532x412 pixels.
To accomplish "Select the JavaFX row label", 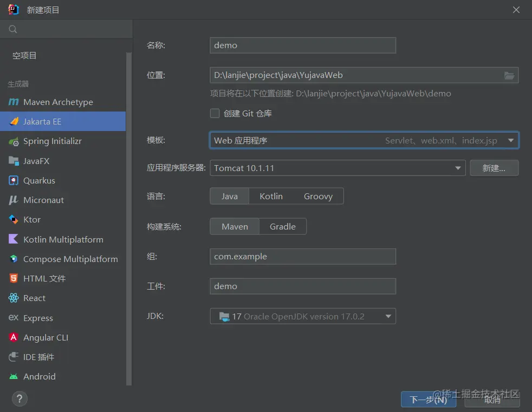I will pyautogui.click(x=36, y=161).
